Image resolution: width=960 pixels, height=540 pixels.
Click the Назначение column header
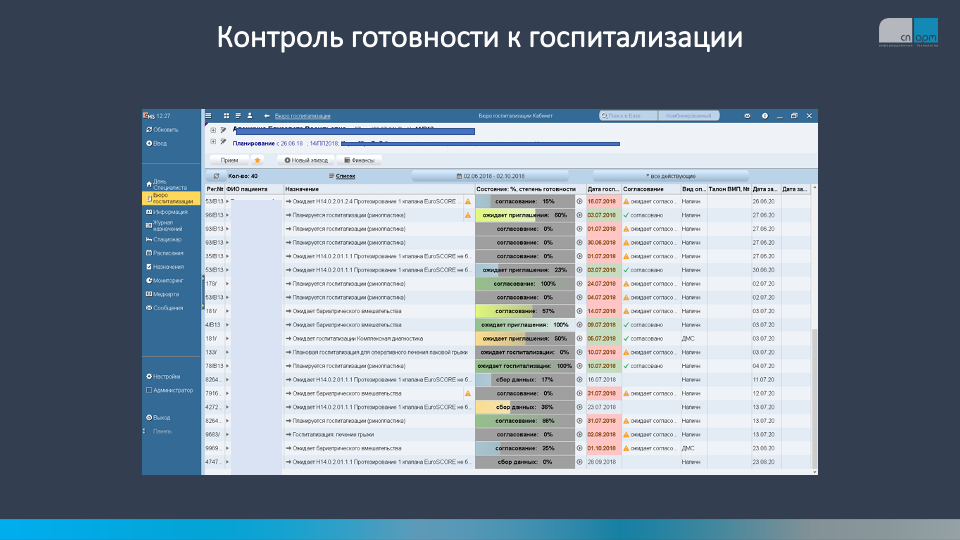pos(380,189)
